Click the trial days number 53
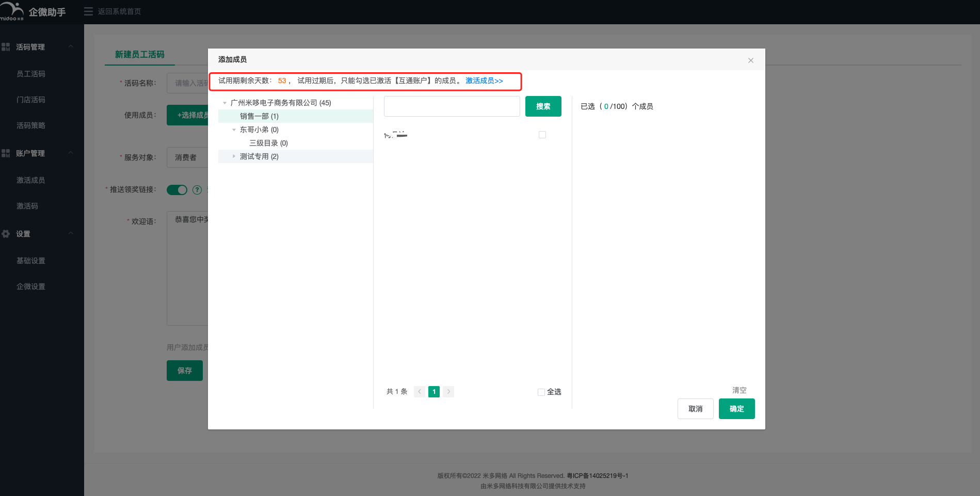The width and height of the screenshot is (980, 496). click(282, 81)
